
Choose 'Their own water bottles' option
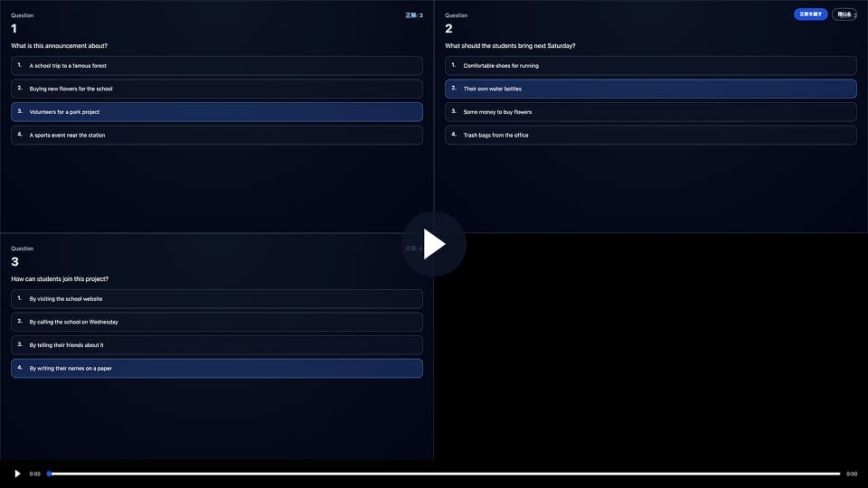point(650,89)
